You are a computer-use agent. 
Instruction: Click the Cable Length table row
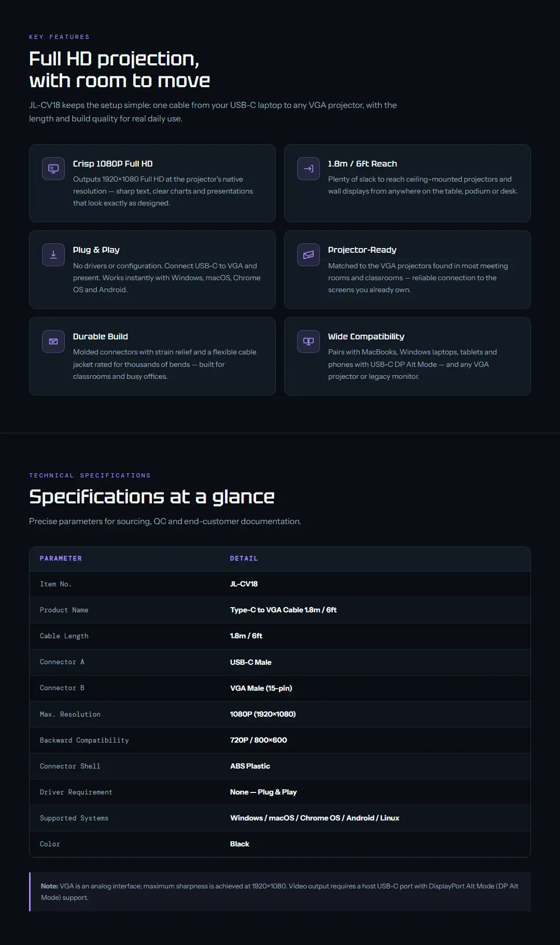(x=280, y=636)
